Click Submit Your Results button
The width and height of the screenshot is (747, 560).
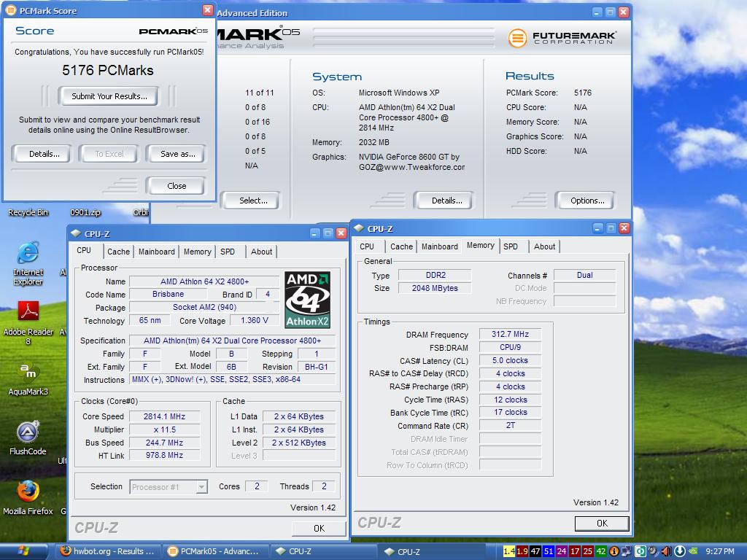point(109,96)
